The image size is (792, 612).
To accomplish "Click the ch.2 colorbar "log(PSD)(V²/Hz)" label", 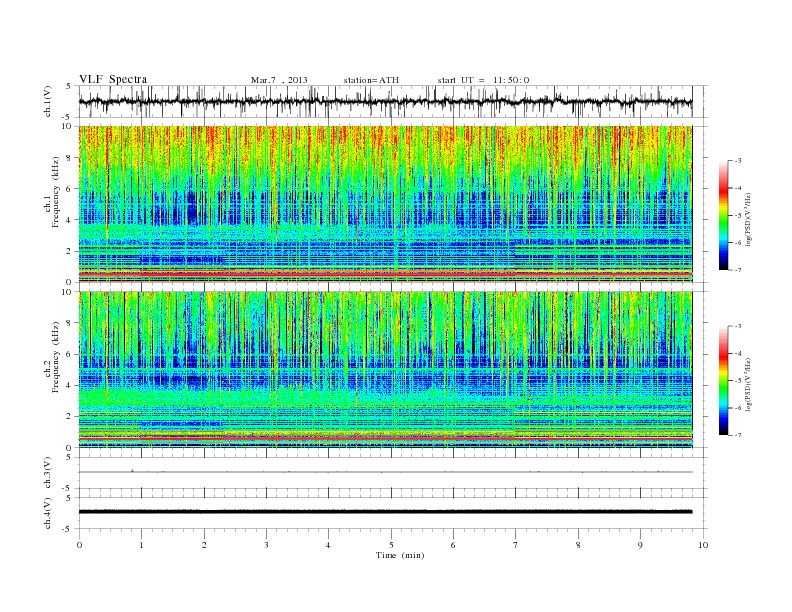I will [748, 383].
